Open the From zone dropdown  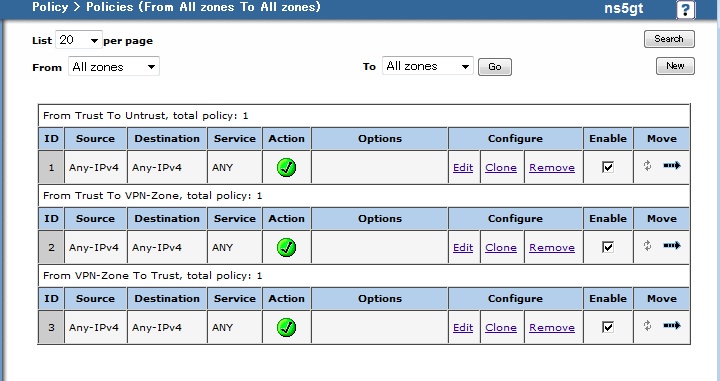point(114,67)
